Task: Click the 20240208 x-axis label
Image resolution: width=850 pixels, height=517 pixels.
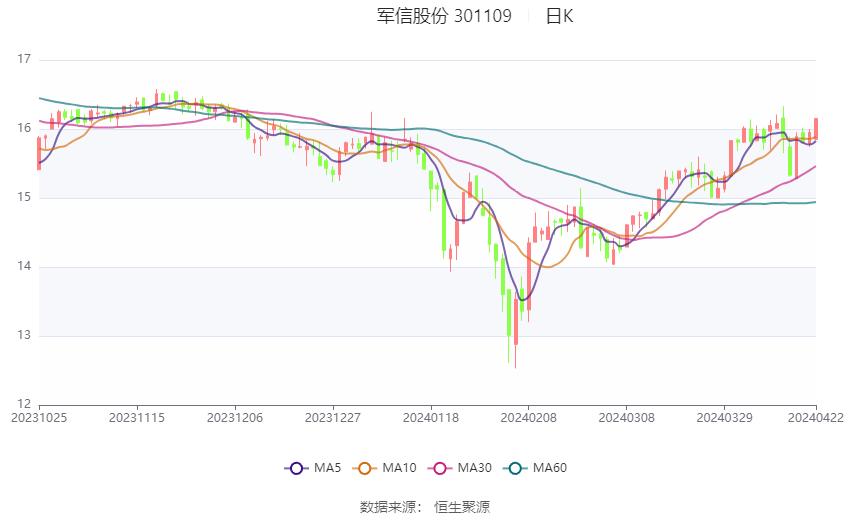Action: point(528,416)
